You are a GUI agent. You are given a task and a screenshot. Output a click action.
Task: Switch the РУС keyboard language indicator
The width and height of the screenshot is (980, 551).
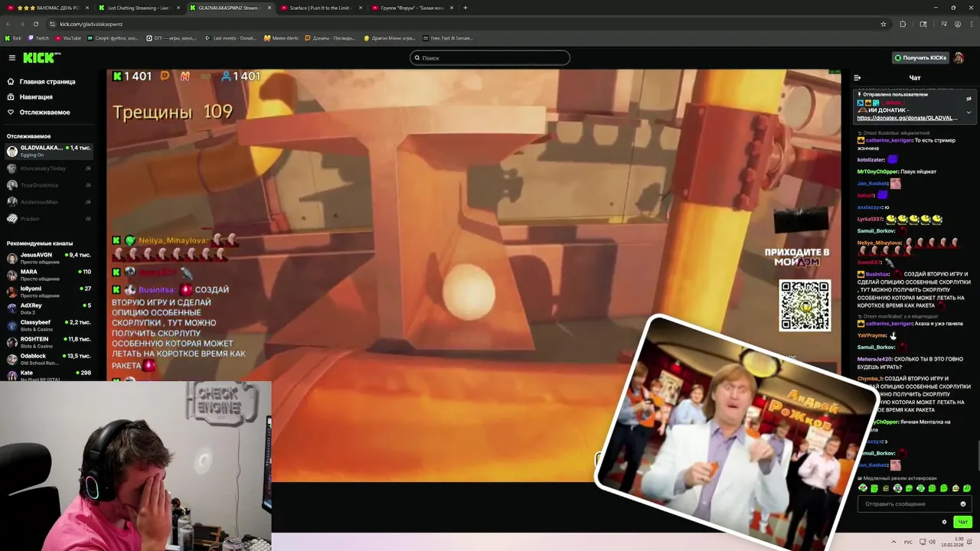coord(909,542)
